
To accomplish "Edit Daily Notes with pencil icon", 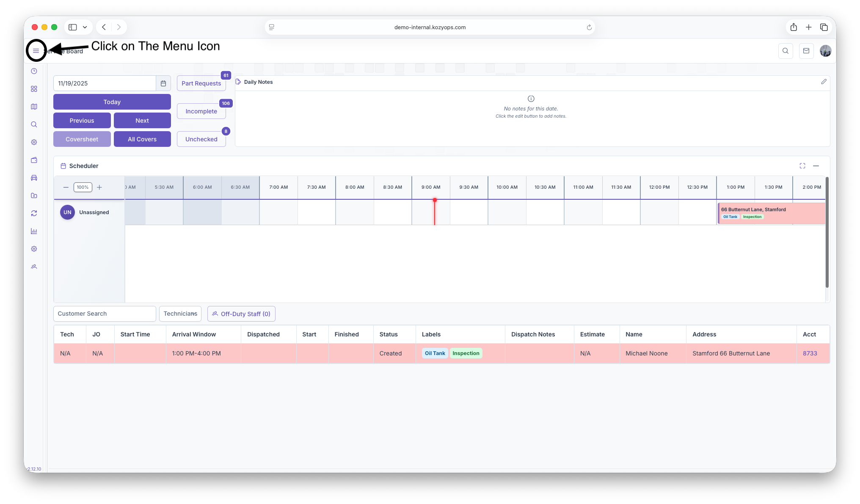I will click(x=824, y=82).
